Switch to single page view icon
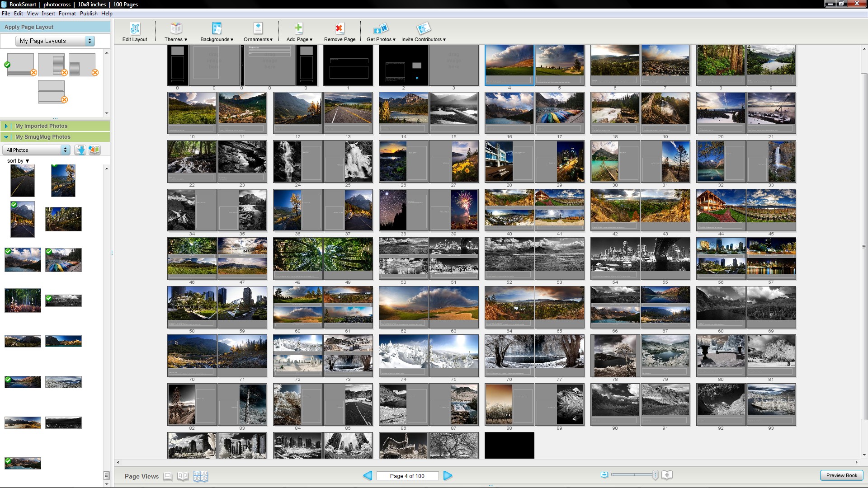This screenshot has height=488, width=868. point(168,476)
